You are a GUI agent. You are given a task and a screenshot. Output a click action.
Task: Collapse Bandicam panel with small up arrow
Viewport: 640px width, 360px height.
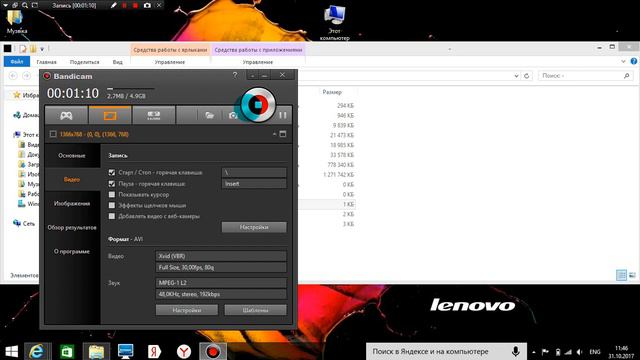274,134
